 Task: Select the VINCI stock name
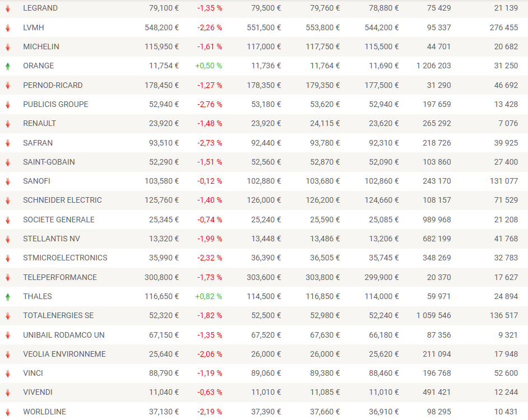(33, 373)
